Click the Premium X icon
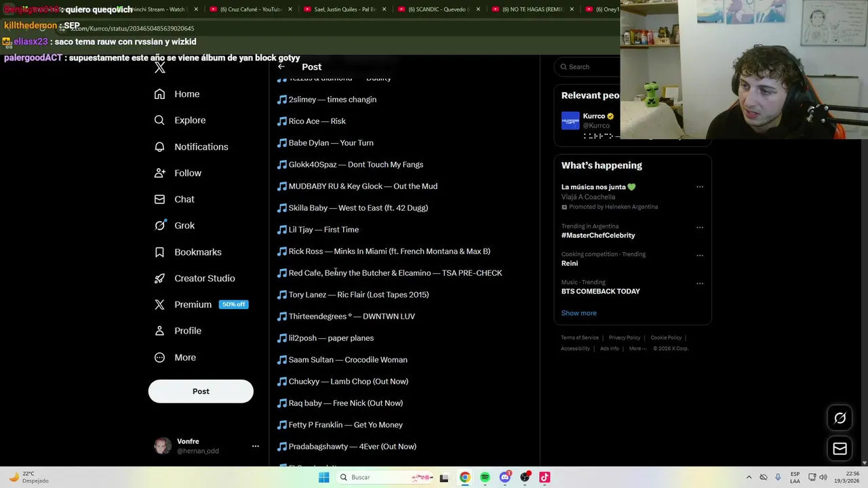This screenshot has height=488, width=868. coord(159,305)
